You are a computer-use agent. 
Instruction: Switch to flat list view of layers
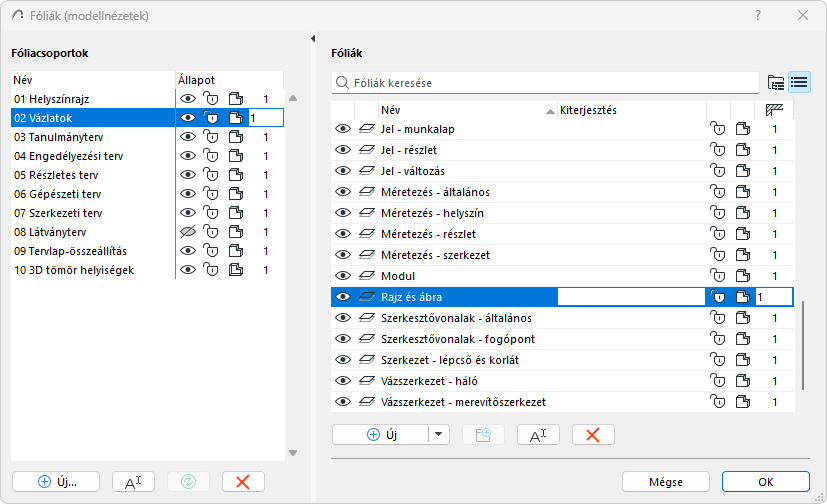click(x=799, y=82)
